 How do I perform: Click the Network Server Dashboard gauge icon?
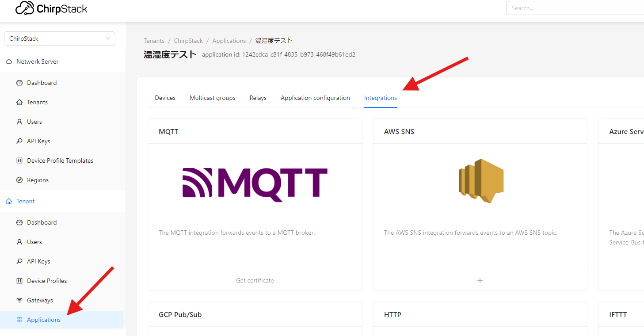tap(19, 83)
